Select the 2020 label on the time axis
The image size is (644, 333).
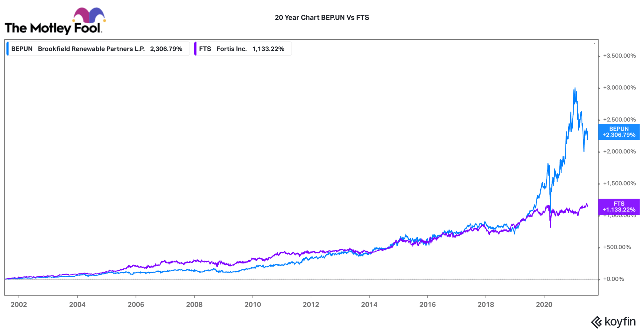[544, 304]
